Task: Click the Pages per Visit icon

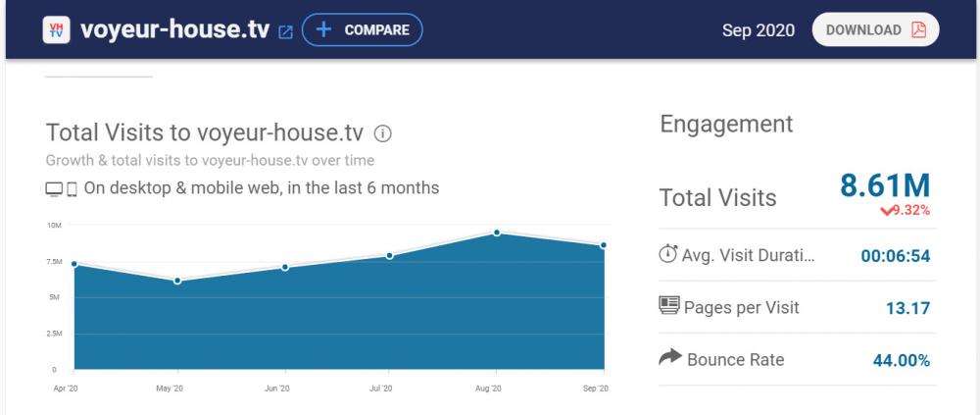Action: coord(669,306)
